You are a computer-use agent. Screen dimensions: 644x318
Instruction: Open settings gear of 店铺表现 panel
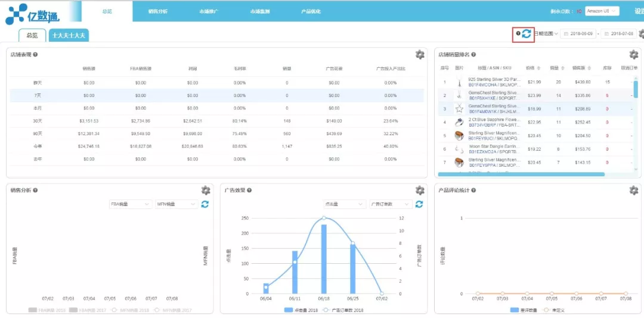pyautogui.click(x=419, y=55)
